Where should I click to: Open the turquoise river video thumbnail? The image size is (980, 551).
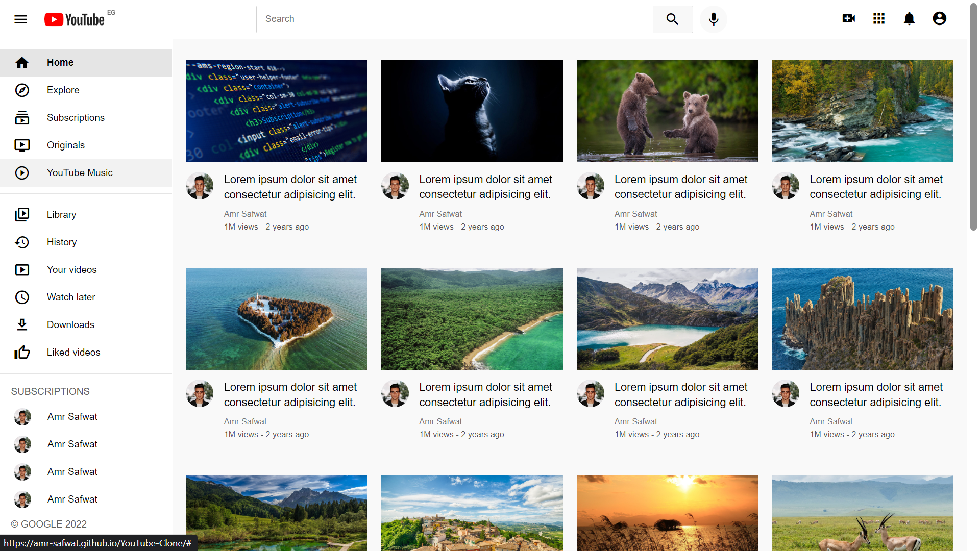[863, 111]
